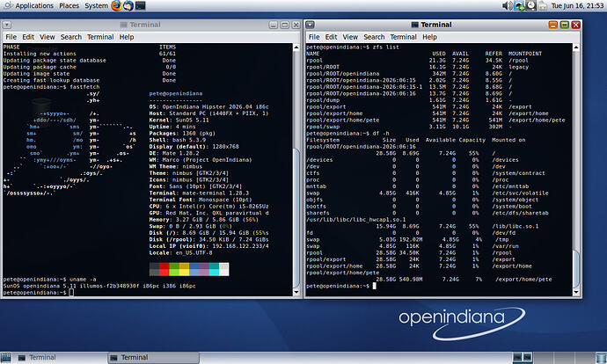Open the Search menu in the right Terminal
Screen dimensions: 607x364
tap(374, 37)
